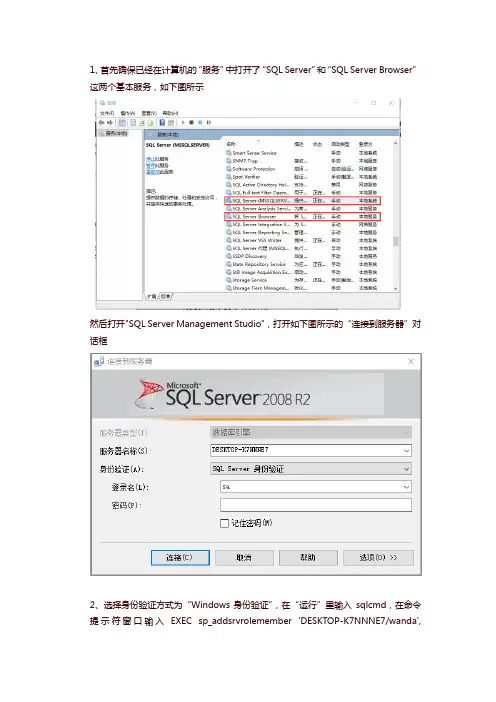Select the SQL Server Analysis Services row
496x702 pixels.
tap(302, 209)
